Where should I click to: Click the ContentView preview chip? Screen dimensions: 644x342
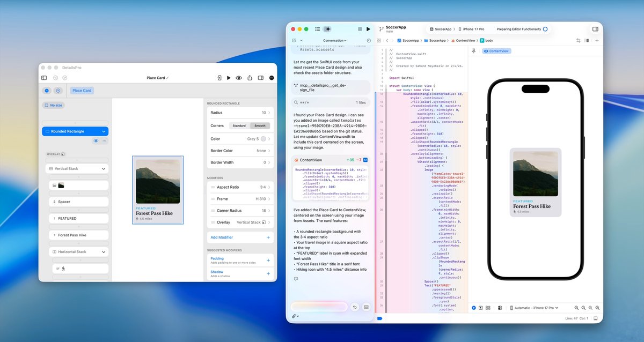coord(496,51)
